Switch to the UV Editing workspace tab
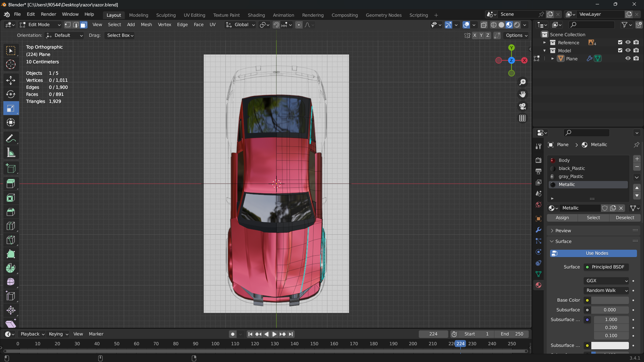The width and height of the screenshot is (644, 362). (194, 15)
